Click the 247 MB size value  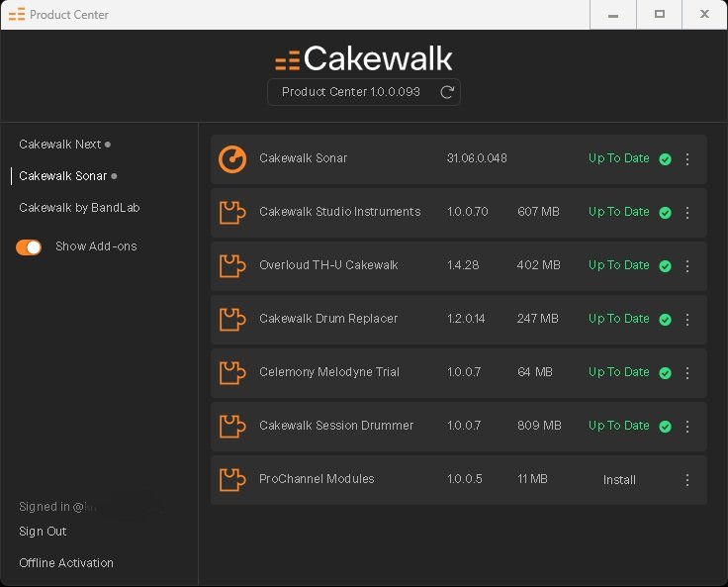click(538, 319)
